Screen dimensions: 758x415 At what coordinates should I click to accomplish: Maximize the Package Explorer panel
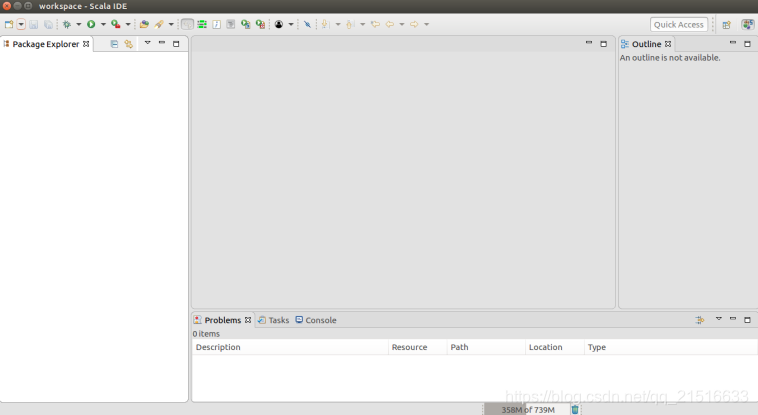click(176, 44)
